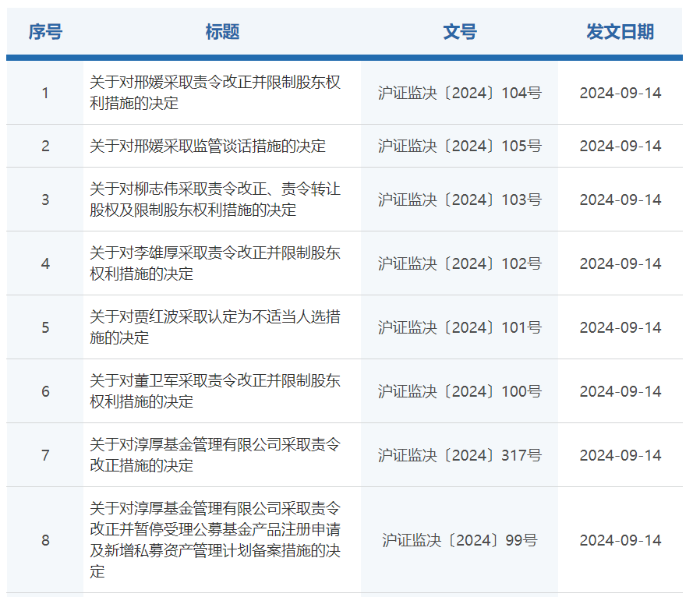Click the date cell for document 105号

coord(620,146)
